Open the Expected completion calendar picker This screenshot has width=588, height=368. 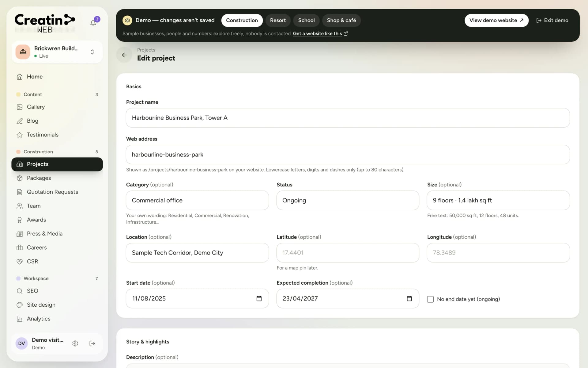coord(409,298)
